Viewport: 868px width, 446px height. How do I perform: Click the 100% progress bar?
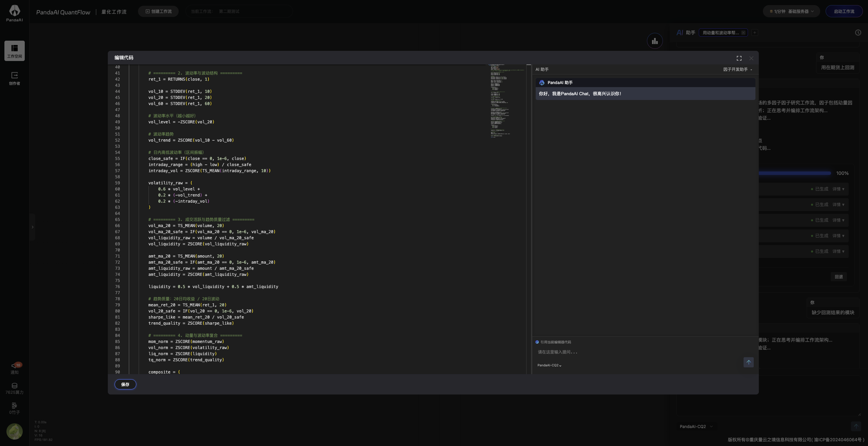pos(795,173)
